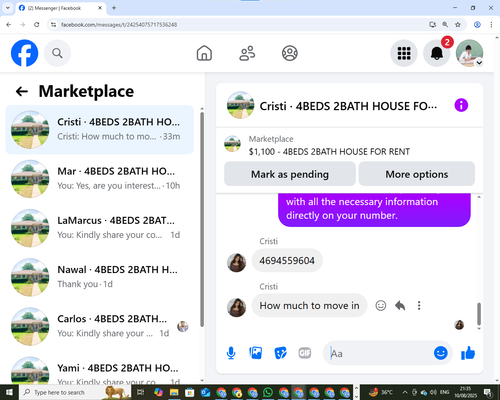Bookmark this page star icon
Screen dimensions: 500x400
coord(458,24)
